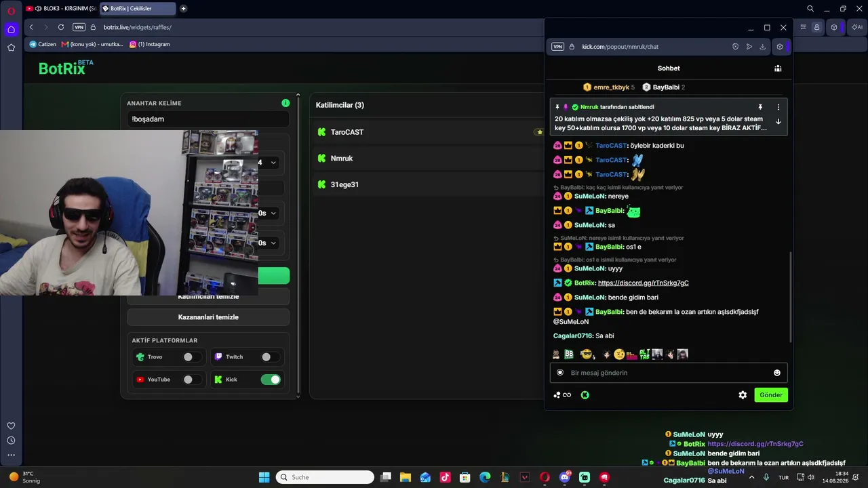The height and width of the screenshot is (488, 868).
Task: Open pinned message three-dot options
Action: (778, 107)
